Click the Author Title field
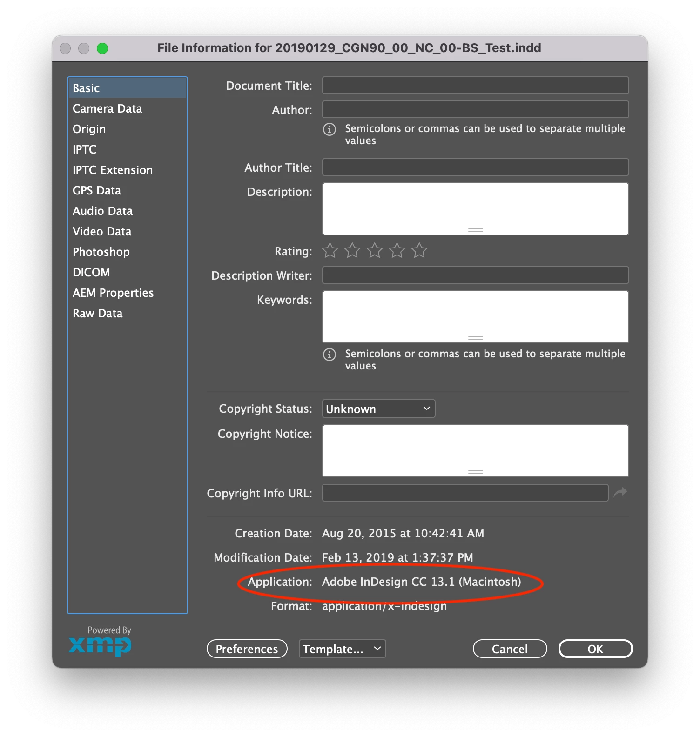The height and width of the screenshot is (737, 700). tap(476, 167)
